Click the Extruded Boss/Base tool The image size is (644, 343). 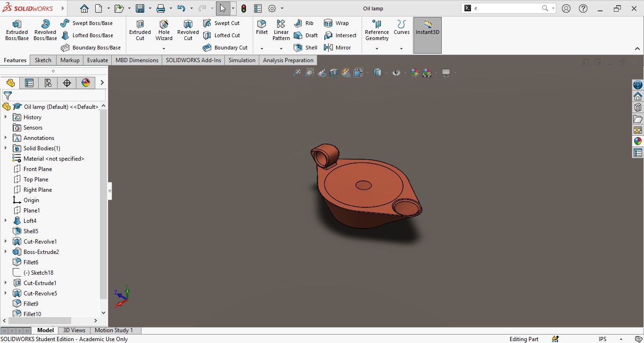pyautogui.click(x=17, y=30)
